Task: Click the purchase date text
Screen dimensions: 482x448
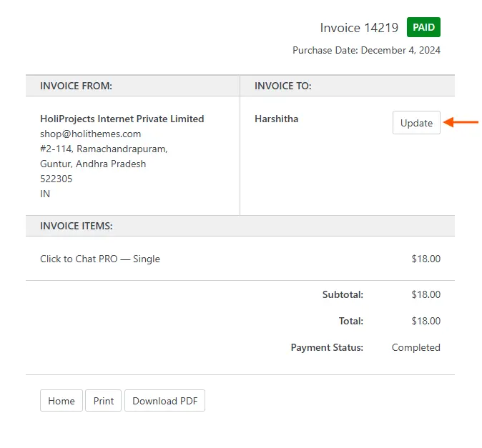Action: pos(366,50)
